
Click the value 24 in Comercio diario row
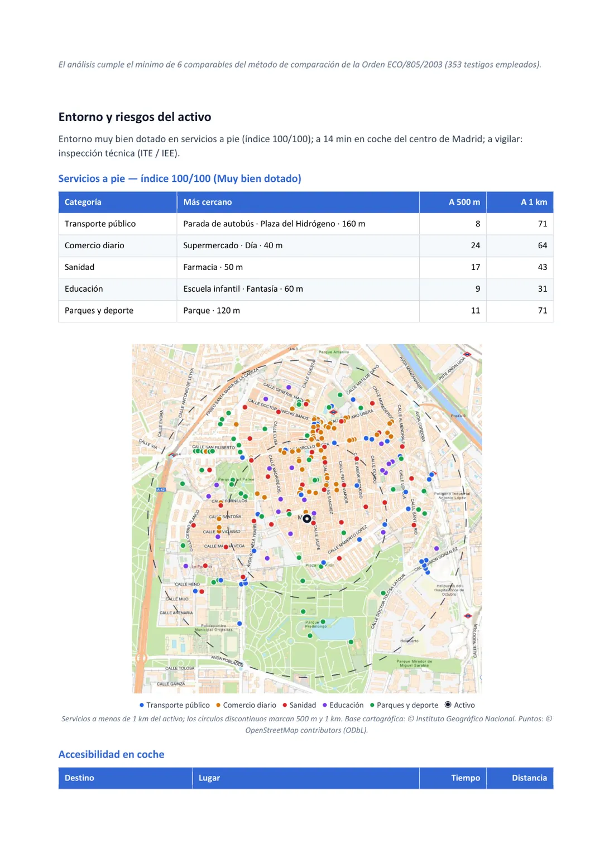click(476, 245)
